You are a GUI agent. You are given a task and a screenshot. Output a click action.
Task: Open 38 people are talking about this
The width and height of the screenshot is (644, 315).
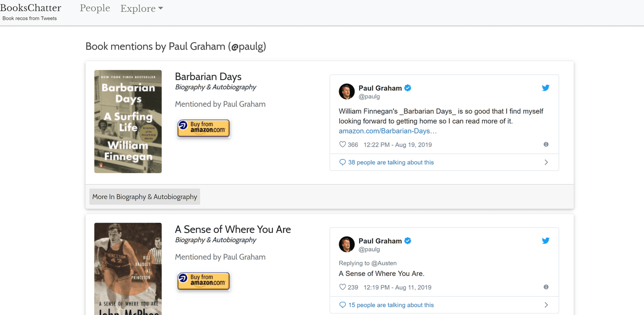pos(390,162)
